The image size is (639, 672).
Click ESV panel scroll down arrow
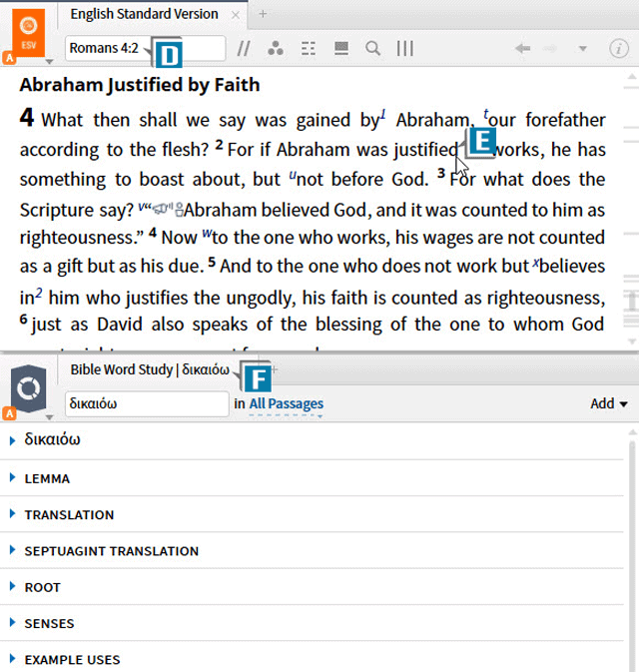click(632, 341)
